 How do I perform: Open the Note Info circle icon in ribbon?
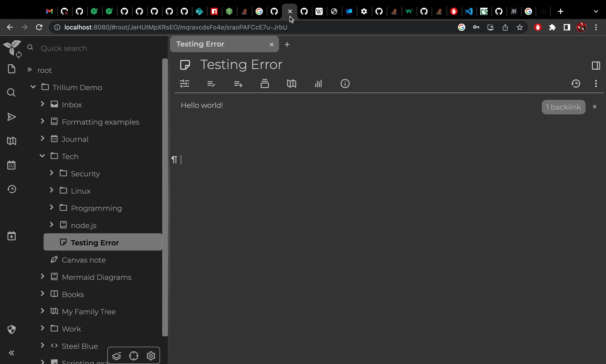pos(345,84)
